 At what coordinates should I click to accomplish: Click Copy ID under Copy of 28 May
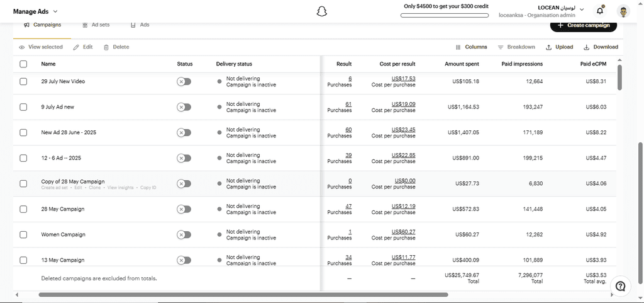(148, 188)
